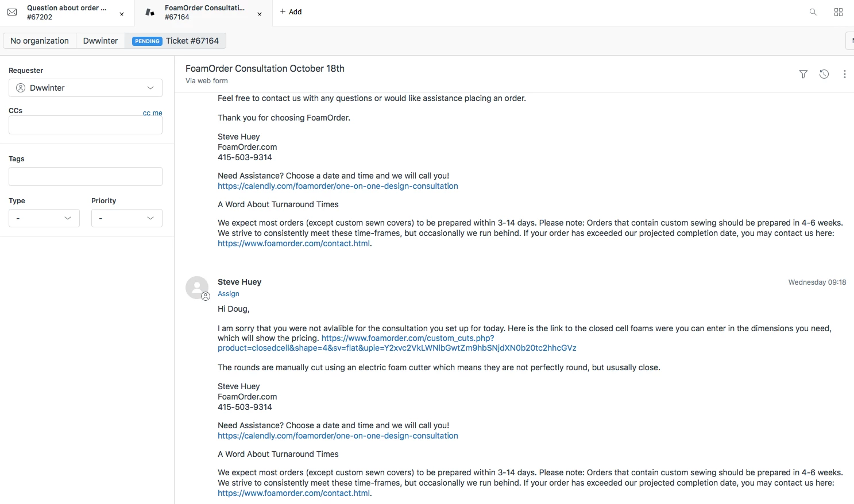Open foamorder contact.html link in last message
Screen dimensions: 854x504
point(293,493)
